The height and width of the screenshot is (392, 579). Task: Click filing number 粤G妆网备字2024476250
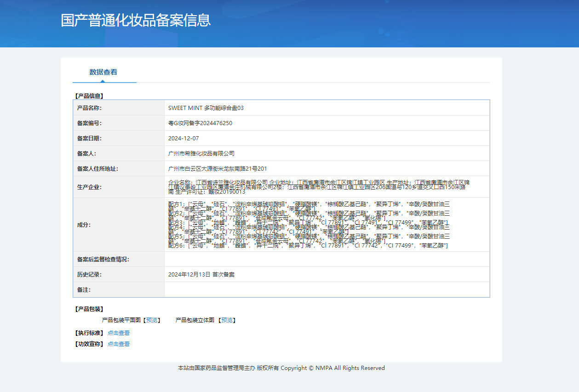pyautogui.click(x=200, y=123)
